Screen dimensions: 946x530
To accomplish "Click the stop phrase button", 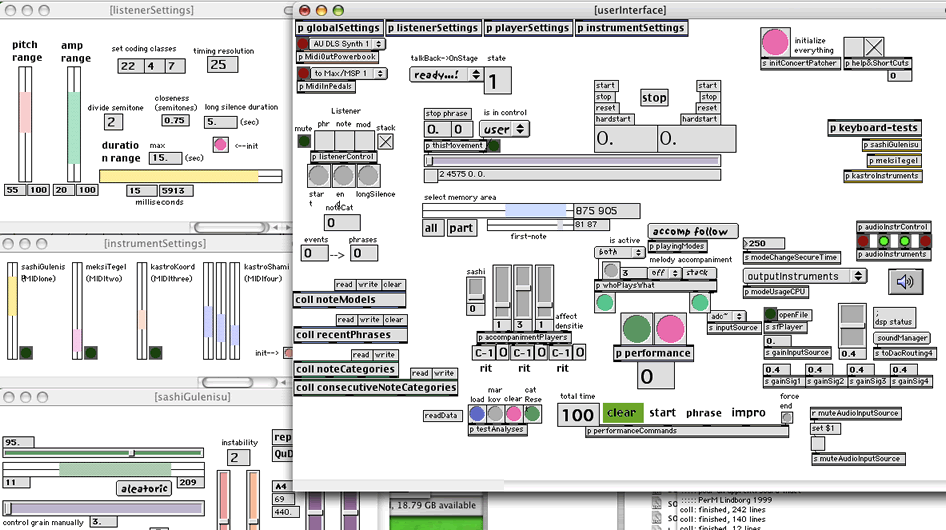I will [x=446, y=113].
